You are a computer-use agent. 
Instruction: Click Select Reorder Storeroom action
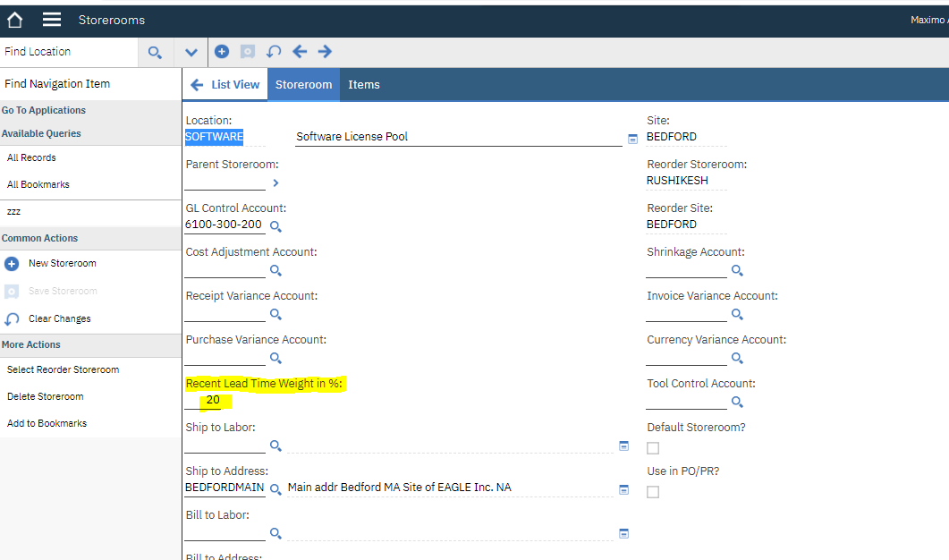(x=63, y=369)
